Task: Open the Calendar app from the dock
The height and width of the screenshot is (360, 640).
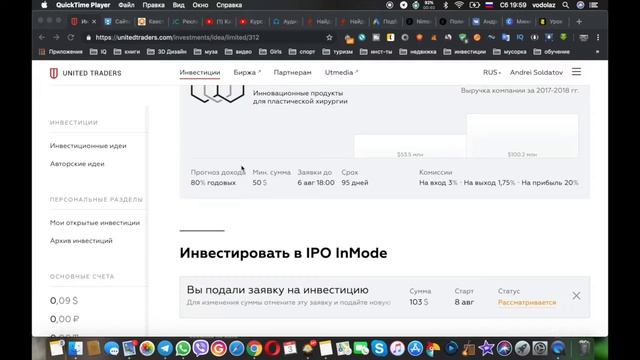Action: click(290, 349)
